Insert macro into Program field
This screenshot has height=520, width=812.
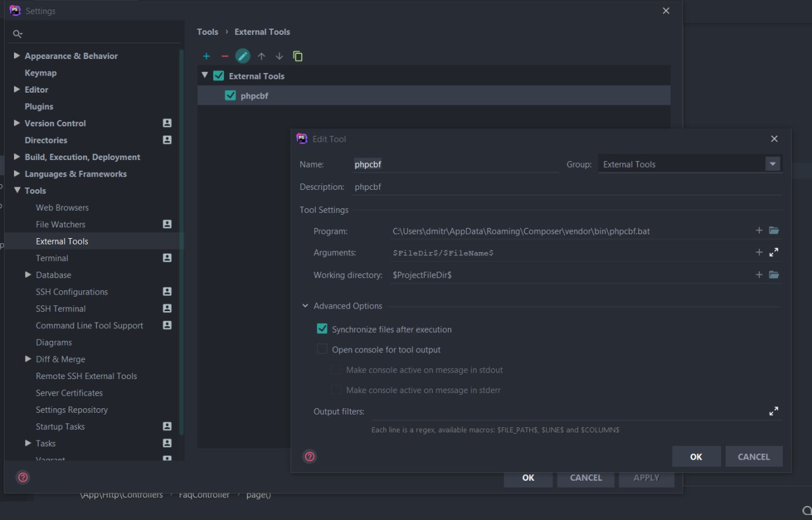[x=759, y=230]
